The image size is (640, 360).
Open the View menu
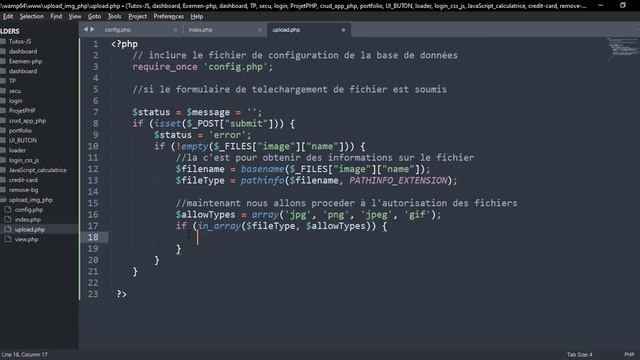point(75,16)
